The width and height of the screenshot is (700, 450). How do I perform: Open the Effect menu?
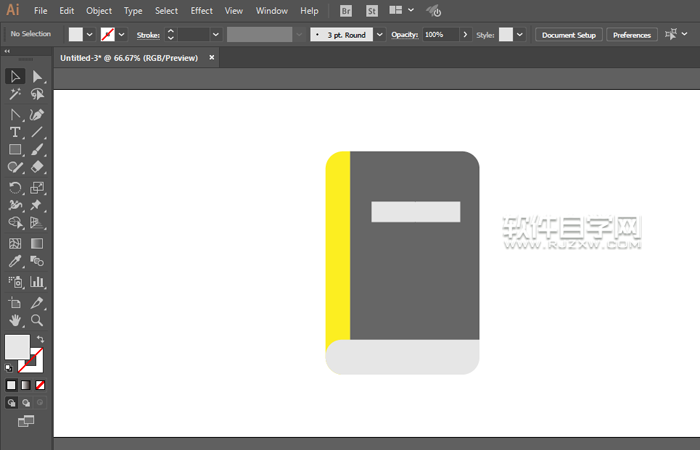(201, 10)
